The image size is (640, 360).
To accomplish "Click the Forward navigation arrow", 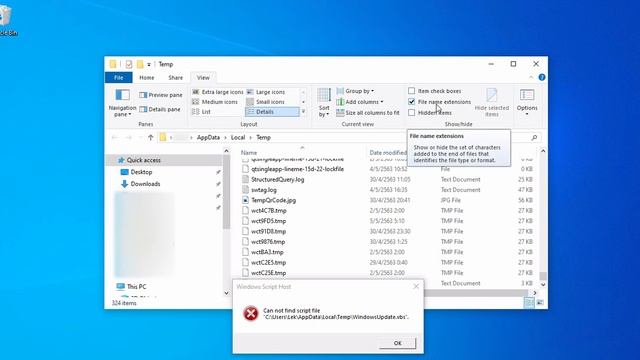I will click(129, 138).
